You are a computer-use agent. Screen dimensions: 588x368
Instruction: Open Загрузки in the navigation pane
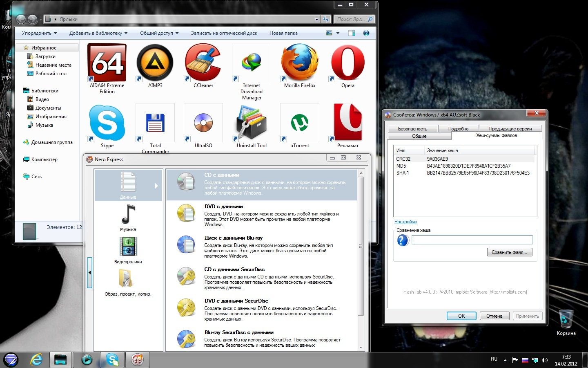45,56
